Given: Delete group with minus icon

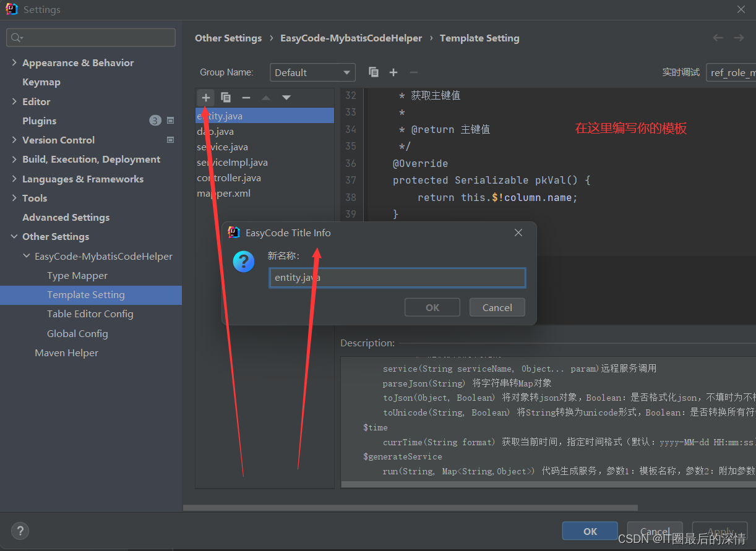Looking at the screenshot, I should (414, 72).
